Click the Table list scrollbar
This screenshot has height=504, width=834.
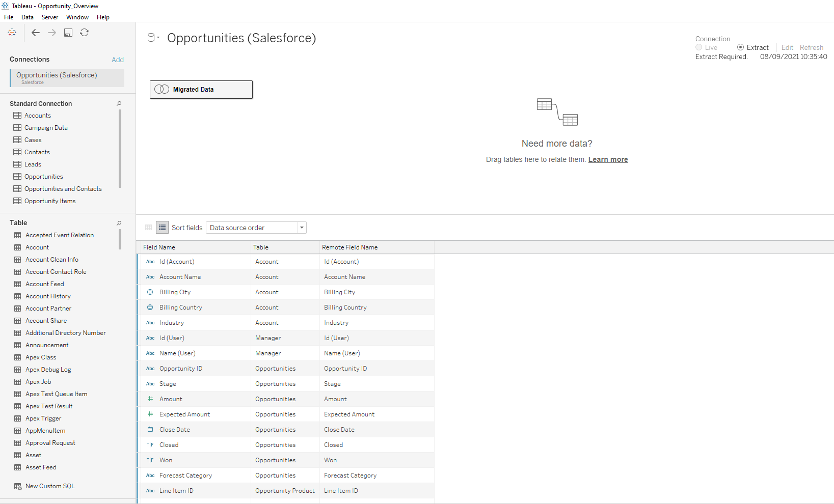[120, 239]
